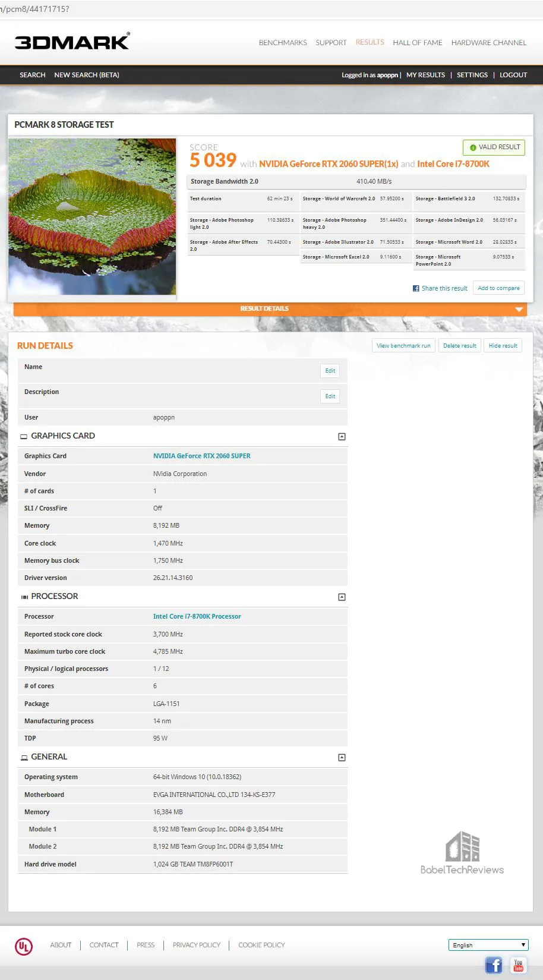Click the score value 5 039
This screenshot has height=980, width=543.
(x=213, y=160)
